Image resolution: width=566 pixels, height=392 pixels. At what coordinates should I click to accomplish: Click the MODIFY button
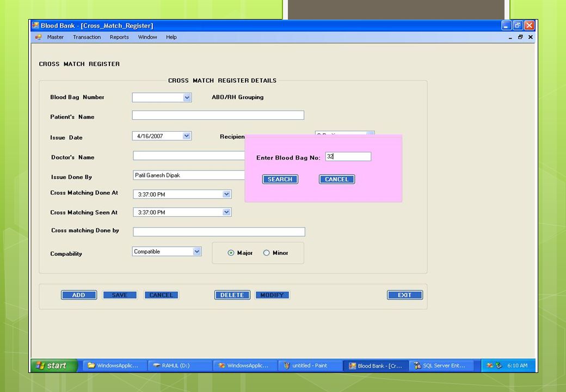272,295
